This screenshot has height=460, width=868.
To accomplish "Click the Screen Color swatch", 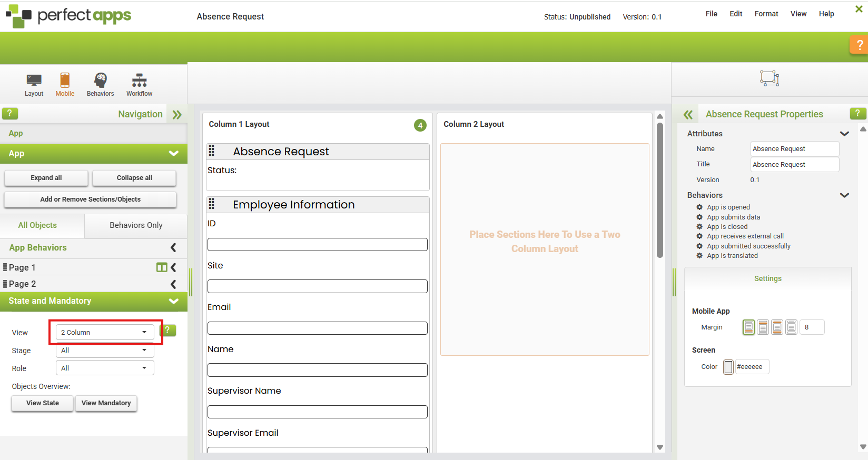I will pos(728,367).
